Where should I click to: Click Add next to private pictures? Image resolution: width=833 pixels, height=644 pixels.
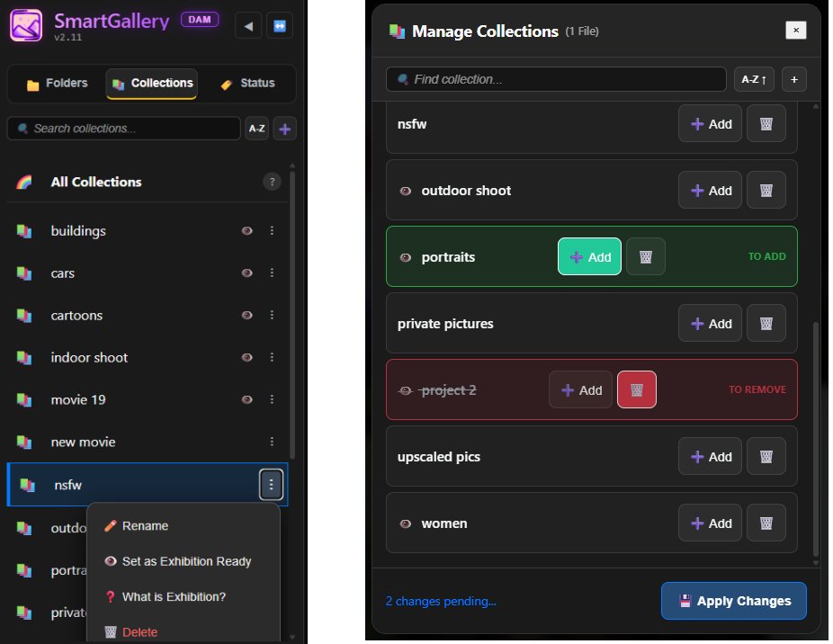[710, 323]
